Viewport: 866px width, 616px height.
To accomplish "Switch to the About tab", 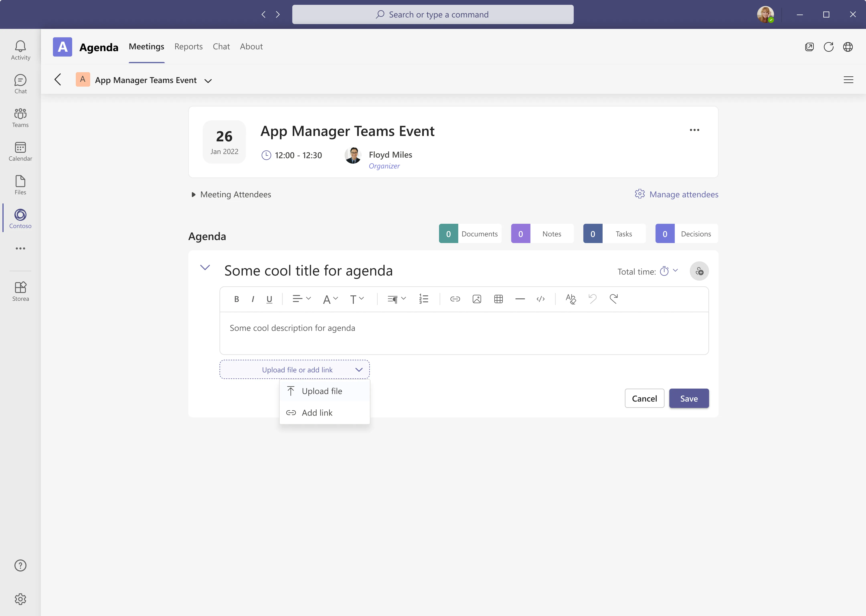I will point(251,47).
